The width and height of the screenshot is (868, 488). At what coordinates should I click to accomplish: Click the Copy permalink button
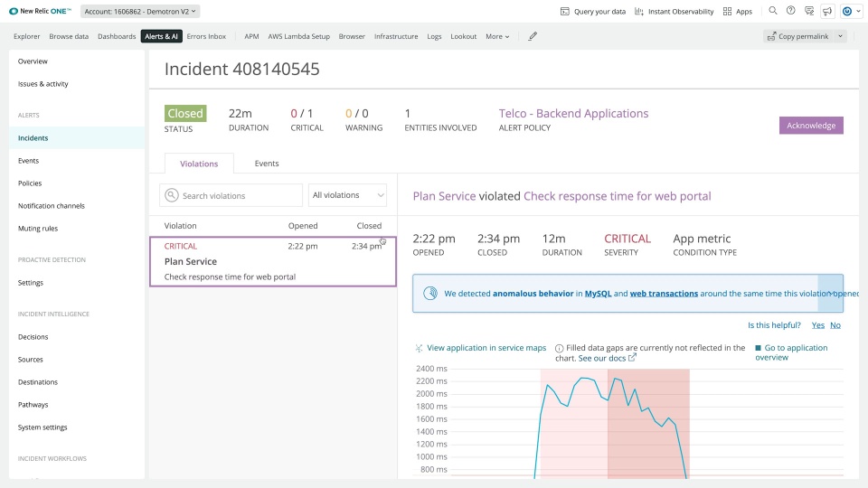point(798,36)
